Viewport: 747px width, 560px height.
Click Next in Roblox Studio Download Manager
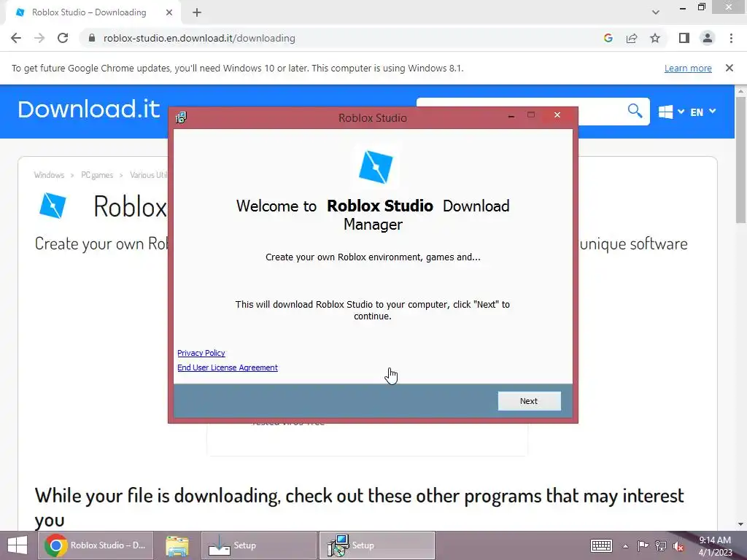click(x=529, y=401)
